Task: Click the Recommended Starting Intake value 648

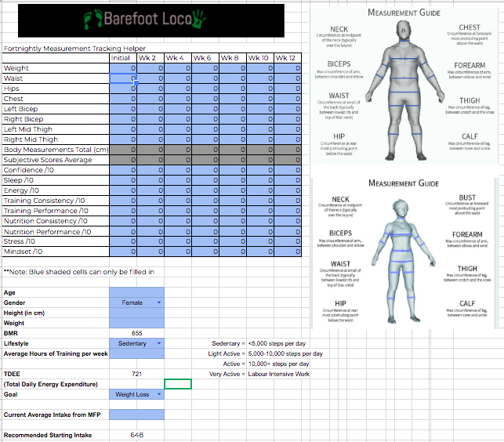Action: 137,434
